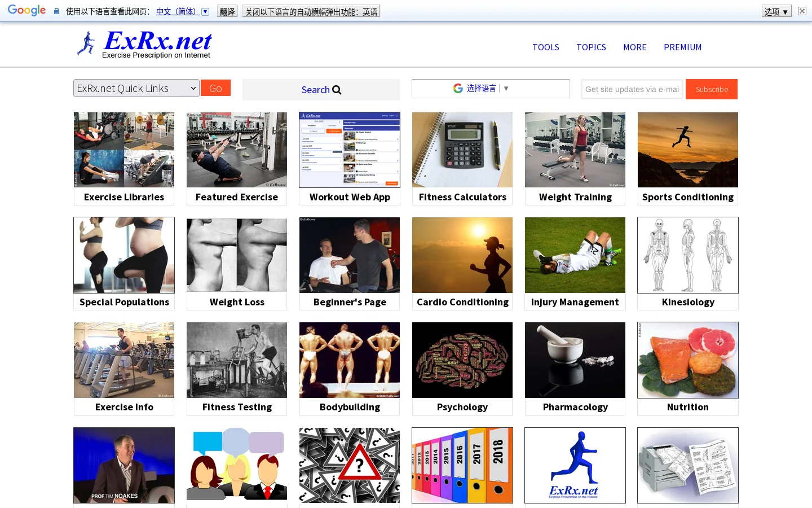Click the Weight Training label
Viewport: 812px width, 508px height.
575,197
